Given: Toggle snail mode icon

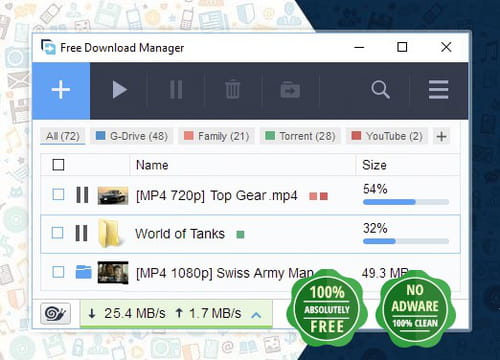Looking at the screenshot, I should coord(55,313).
